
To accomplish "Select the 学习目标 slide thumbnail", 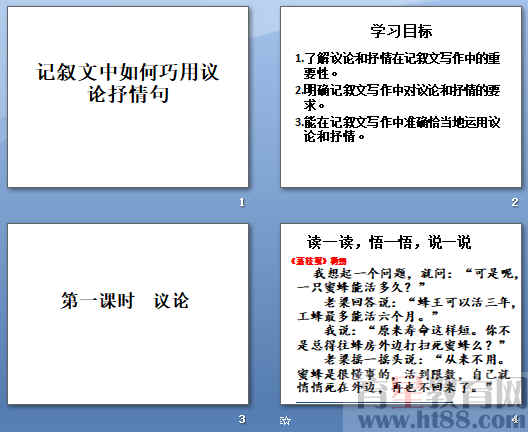I will coord(401,97).
